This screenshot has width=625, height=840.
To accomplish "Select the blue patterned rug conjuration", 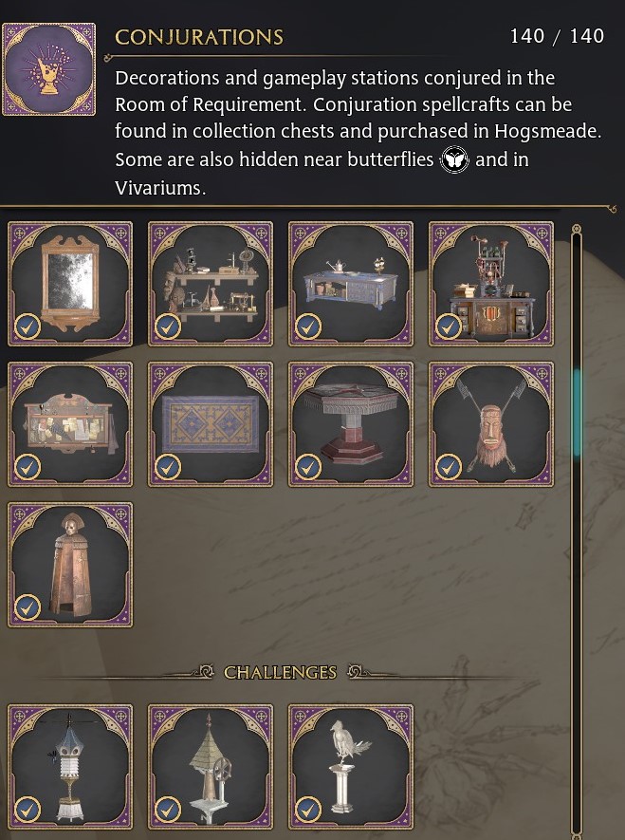I will click(x=211, y=424).
